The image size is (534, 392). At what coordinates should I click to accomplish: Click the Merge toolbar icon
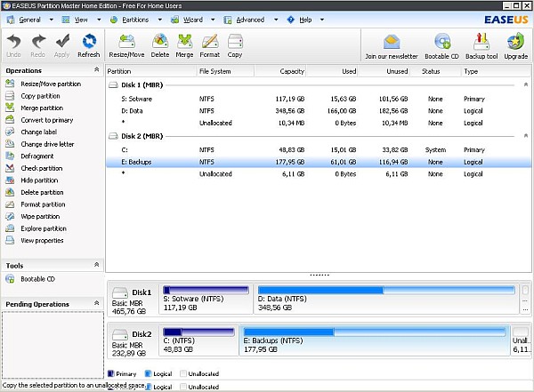pos(184,45)
